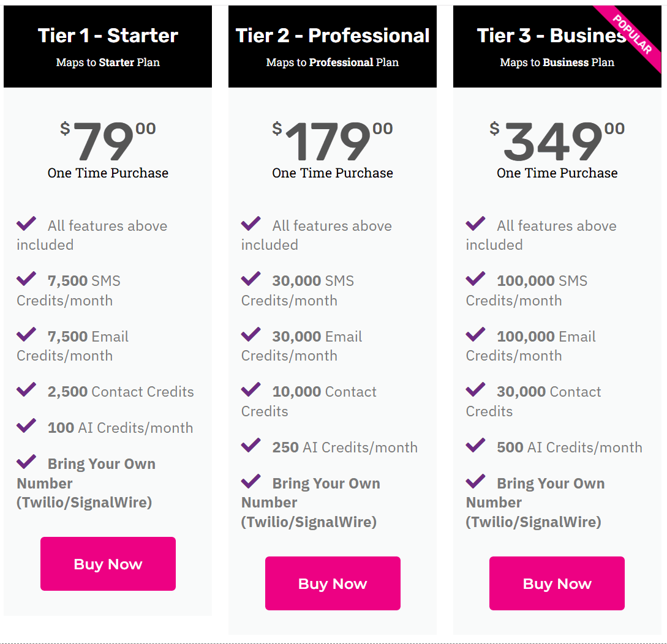Click checkmark next to 250 AI Credits/month
Image resolution: width=667 pixels, height=644 pixels.
tap(251, 446)
